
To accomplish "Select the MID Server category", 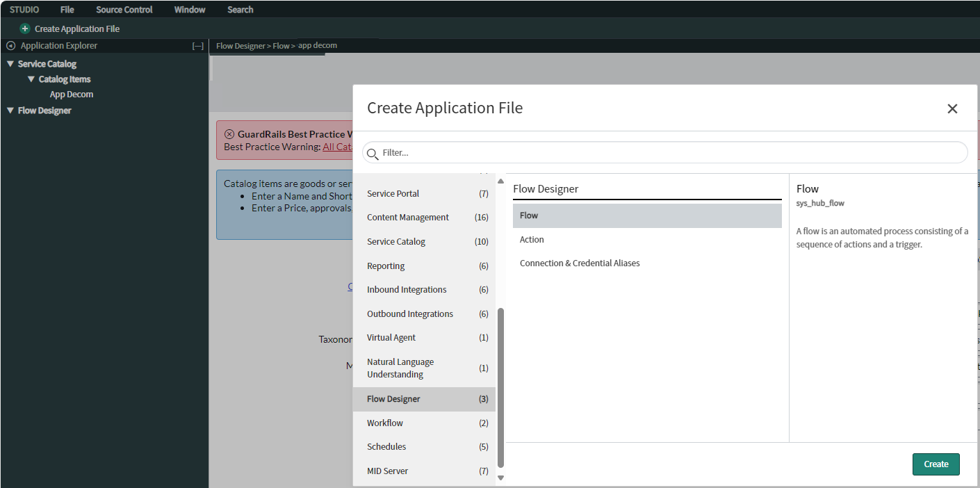I will tap(424, 471).
